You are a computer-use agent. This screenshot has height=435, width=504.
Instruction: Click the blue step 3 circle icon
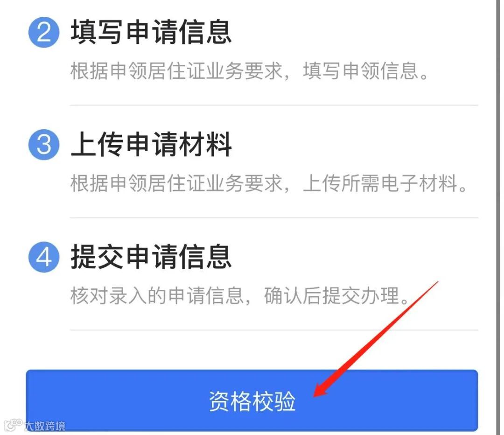tap(44, 145)
